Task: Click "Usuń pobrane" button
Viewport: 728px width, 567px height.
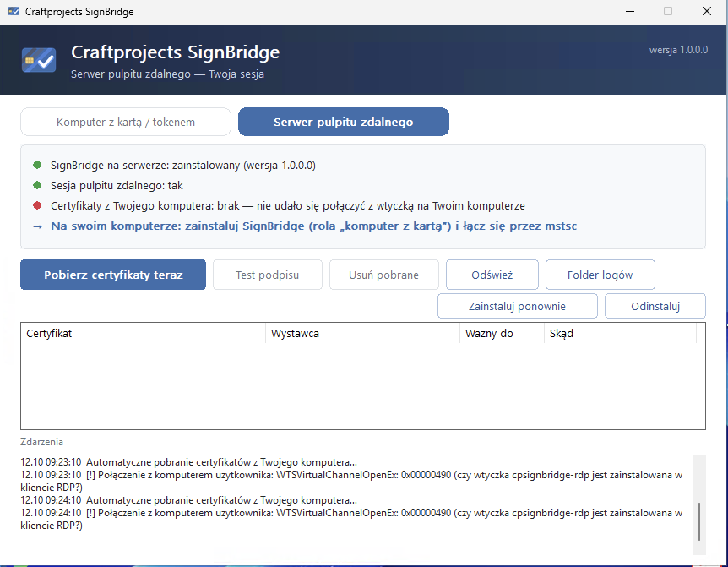Action: (384, 275)
